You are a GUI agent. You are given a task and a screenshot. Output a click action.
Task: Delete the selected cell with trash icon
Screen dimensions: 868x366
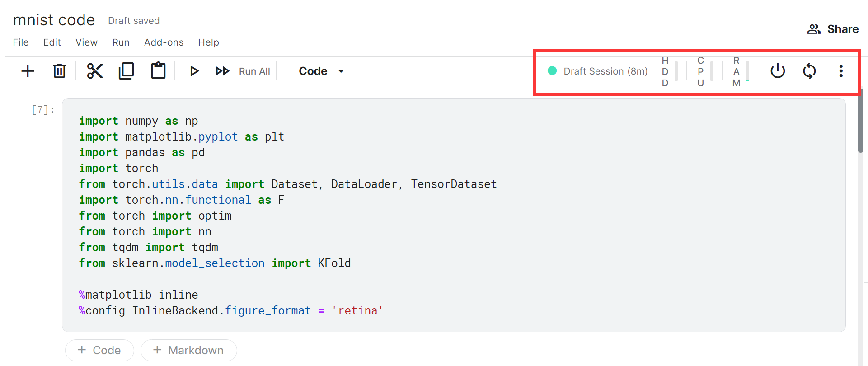pos(59,71)
